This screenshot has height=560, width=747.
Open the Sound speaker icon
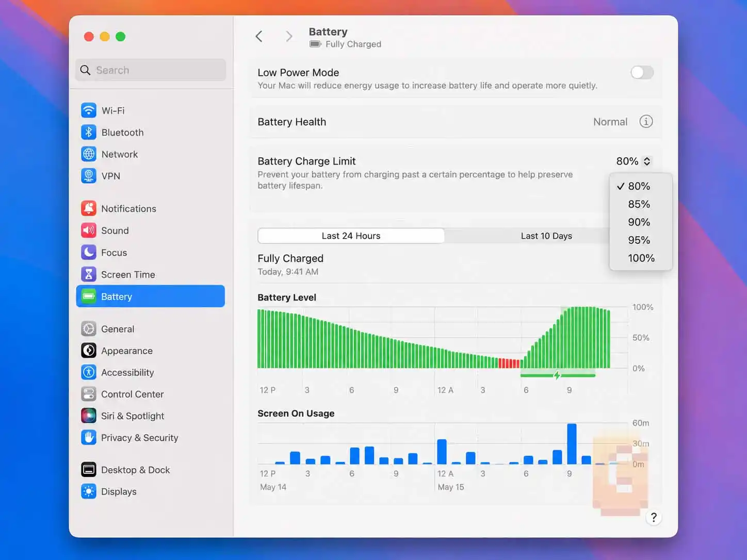pyautogui.click(x=89, y=230)
